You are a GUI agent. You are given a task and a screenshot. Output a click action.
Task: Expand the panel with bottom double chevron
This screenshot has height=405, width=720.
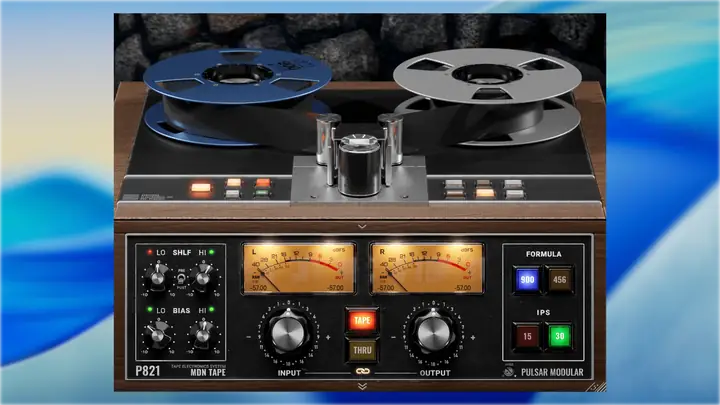pyautogui.click(x=362, y=386)
